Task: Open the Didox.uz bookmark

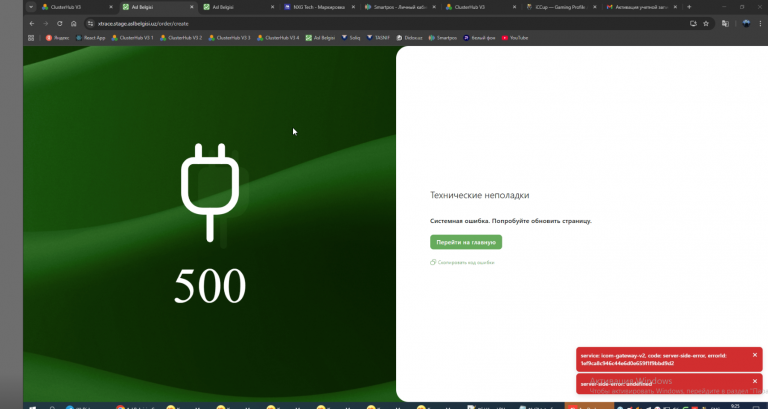Action: pos(409,38)
